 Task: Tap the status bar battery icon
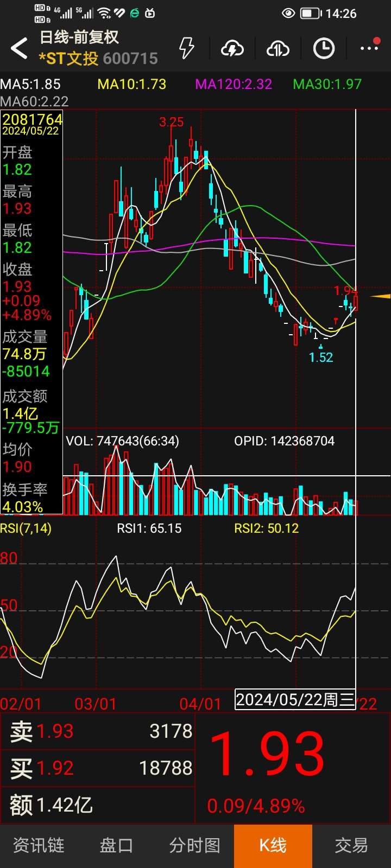point(311,13)
